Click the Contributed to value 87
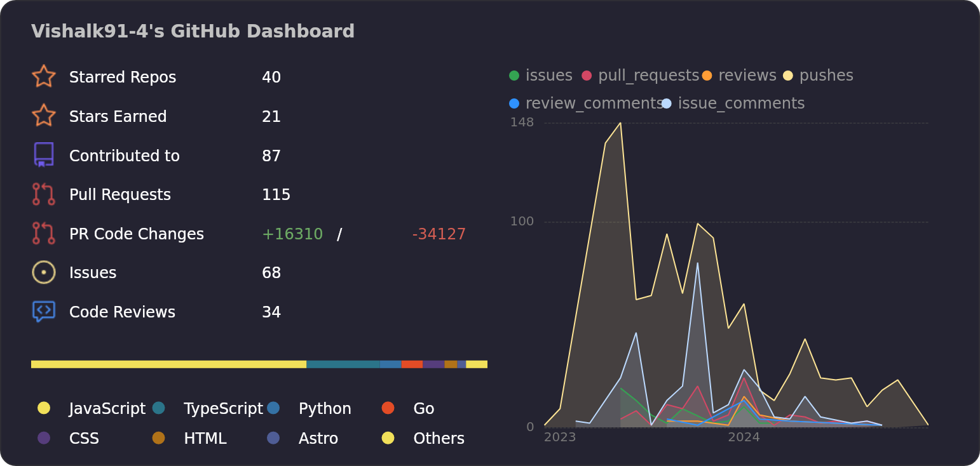This screenshot has width=980, height=466. 271,156
